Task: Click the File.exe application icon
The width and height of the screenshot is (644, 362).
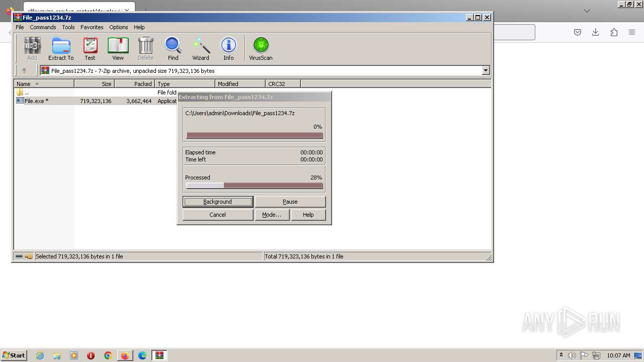Action: coord(20,101)
